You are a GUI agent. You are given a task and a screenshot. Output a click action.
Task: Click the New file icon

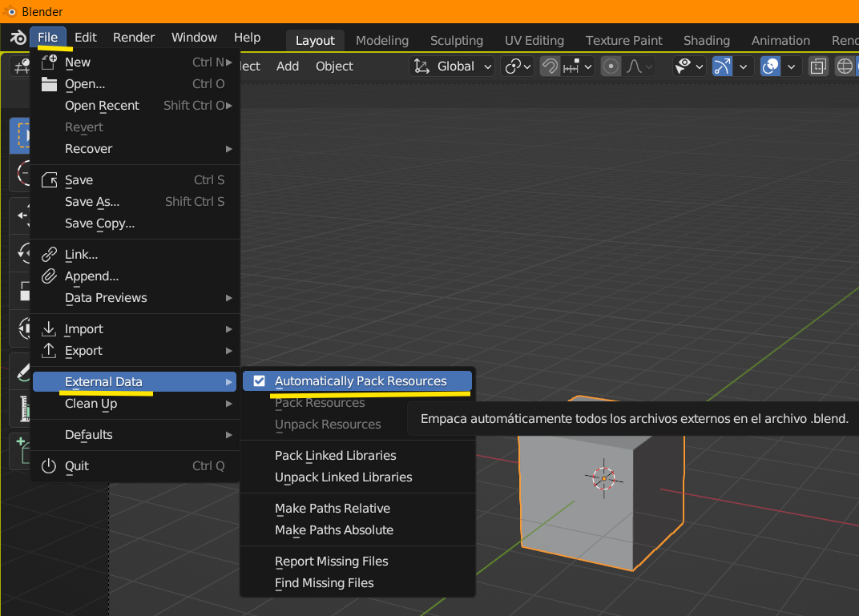tap(50, 62)
